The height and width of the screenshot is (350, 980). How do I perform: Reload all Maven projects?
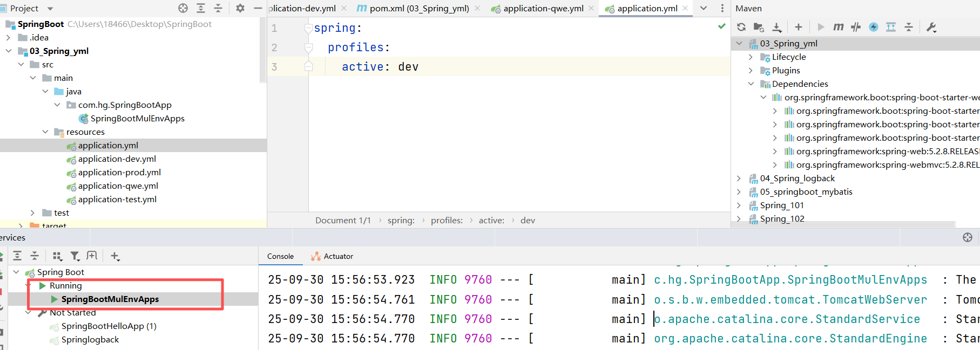point(741,27)
